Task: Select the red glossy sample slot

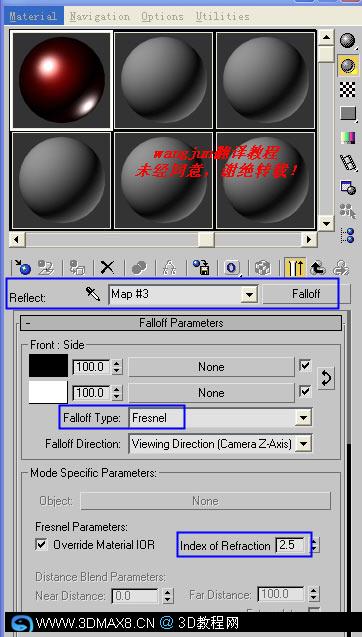Action: pyautogui.click(x=61, y=80)
